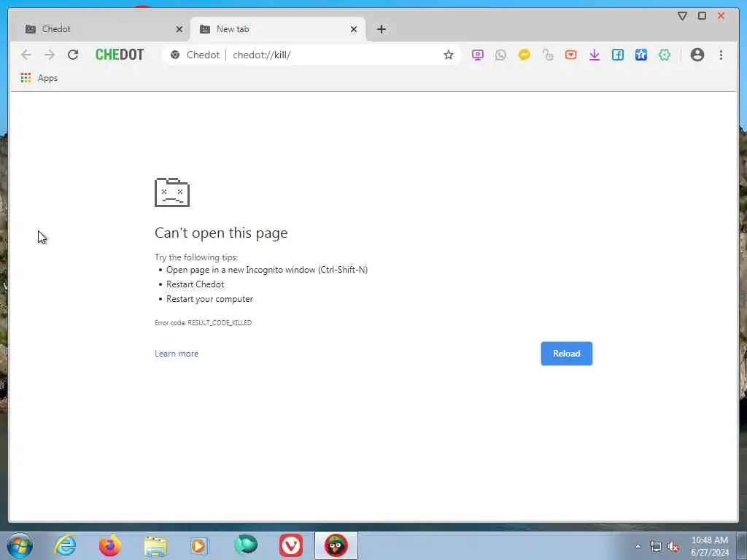Click the sad folder error icon
The height and width of the screenshot is (560, 747).
(172, 192)
